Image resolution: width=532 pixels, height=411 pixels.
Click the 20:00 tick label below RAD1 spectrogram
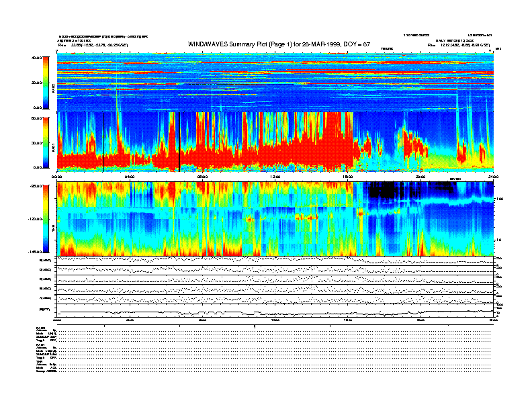pyautogui.click(x=420, y=177)
